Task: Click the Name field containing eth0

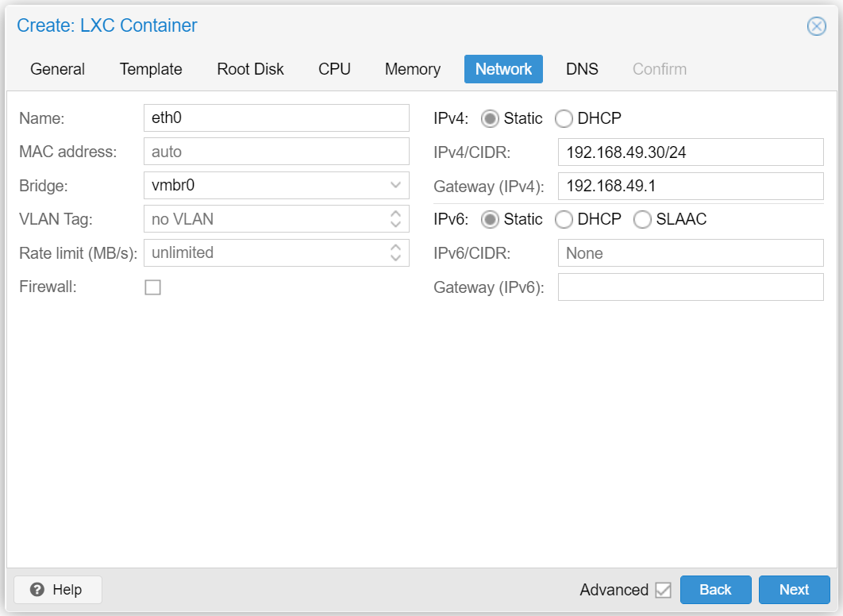Action: [x=276, y=117]
